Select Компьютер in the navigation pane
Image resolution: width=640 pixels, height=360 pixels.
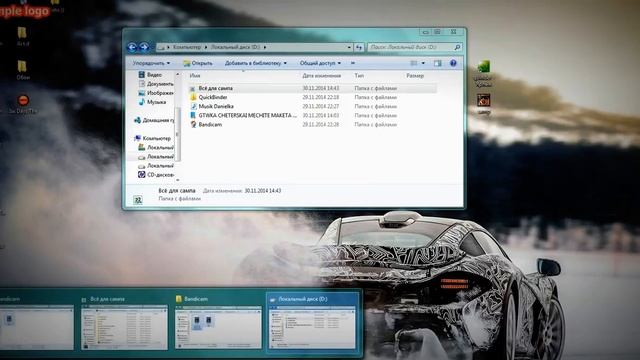click(152, 138)
